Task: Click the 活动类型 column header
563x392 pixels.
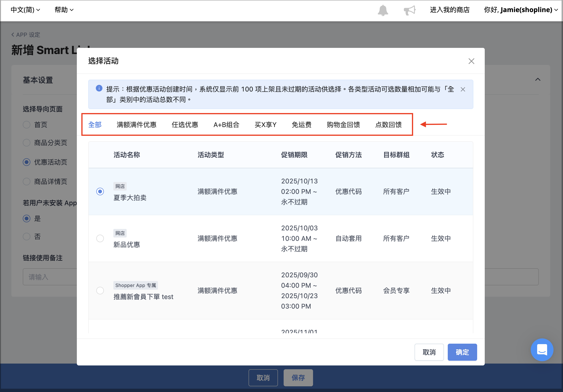Action: [x=211, y=155]
